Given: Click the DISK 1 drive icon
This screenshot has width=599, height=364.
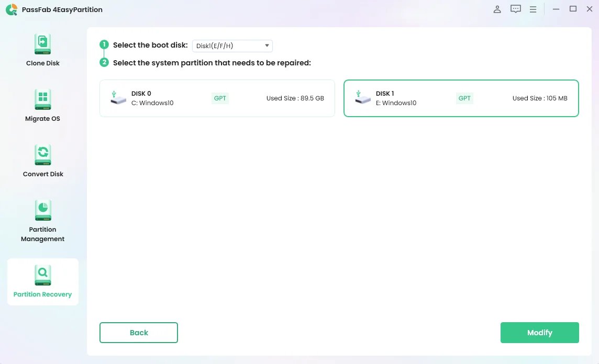Looking at the screenshot, I should 362,98.
